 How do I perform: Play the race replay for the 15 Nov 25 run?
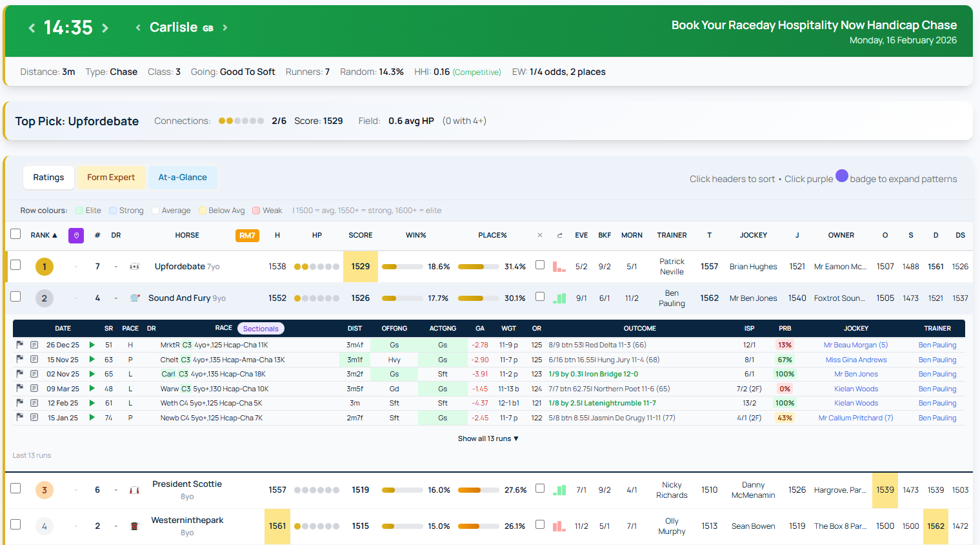point(92,359)
